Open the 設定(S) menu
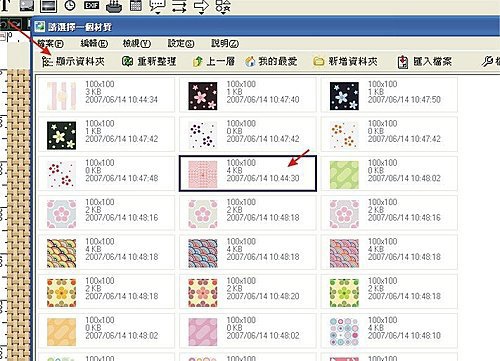This screenshot has width=500, height=361. 181,43
